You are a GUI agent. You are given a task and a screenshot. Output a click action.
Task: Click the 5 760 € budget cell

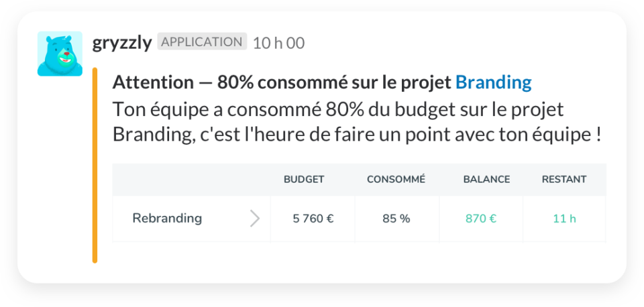(x=313, y=219)
